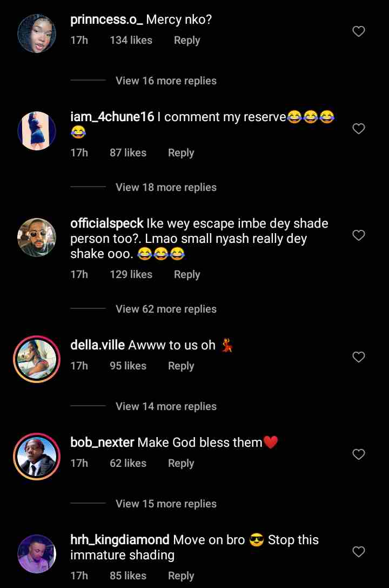
Task: Expand View 18 more replies
Action: click(166, 187)
